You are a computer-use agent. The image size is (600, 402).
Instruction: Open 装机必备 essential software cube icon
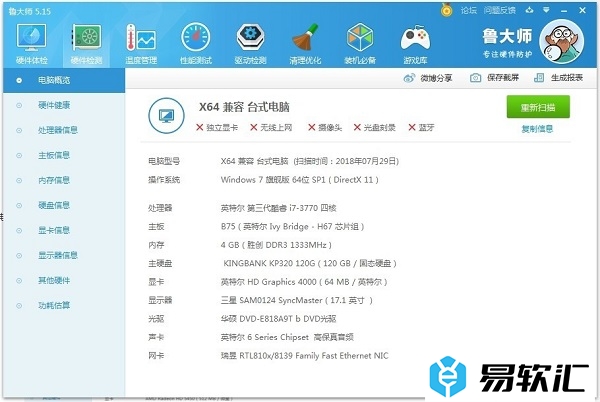pyautogui.click(x=360, y=38)
